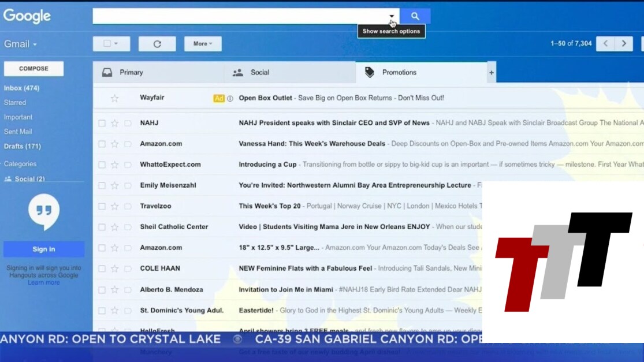Click the Hangouts quote bubble icon

pyautogui.click(x=44, y=211)
